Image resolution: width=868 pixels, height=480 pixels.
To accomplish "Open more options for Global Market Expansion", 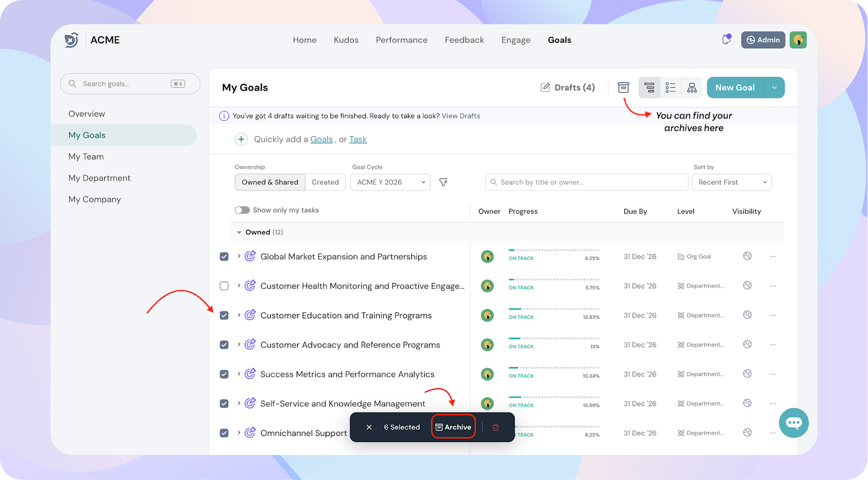I will point(773,257).
